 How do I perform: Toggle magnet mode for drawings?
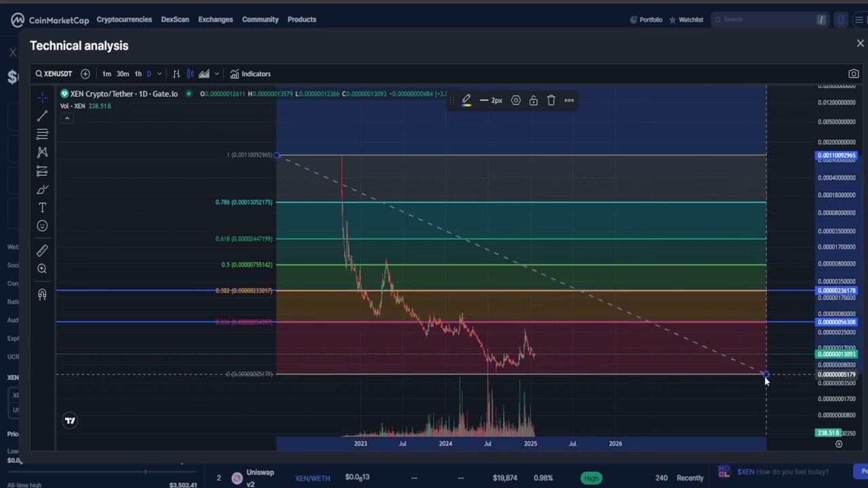point(42,294)
